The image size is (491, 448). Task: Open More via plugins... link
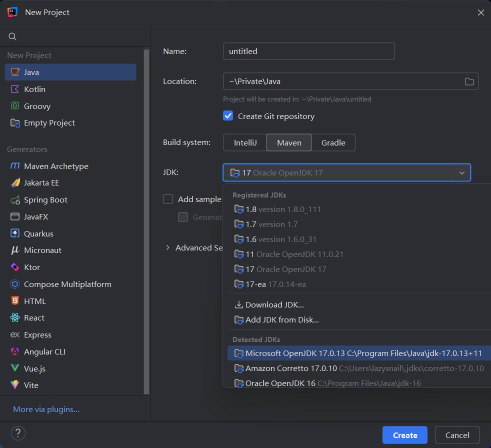pos(46,409)
